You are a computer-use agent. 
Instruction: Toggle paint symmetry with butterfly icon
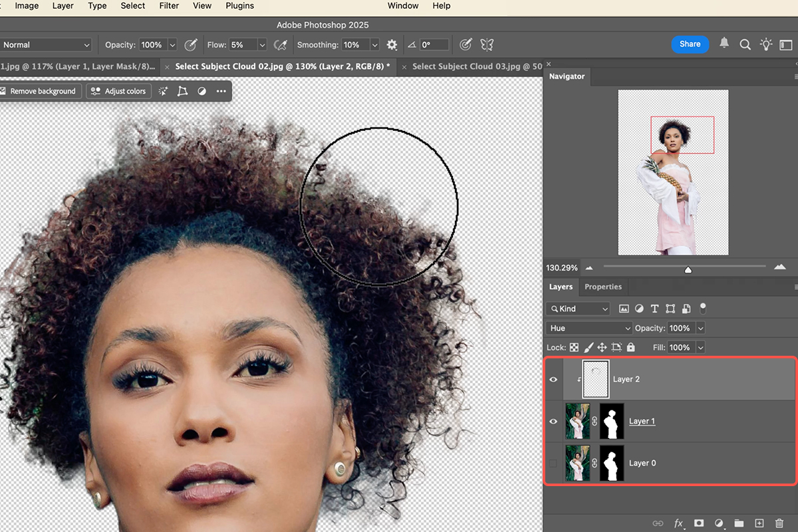tap(486, 44)
